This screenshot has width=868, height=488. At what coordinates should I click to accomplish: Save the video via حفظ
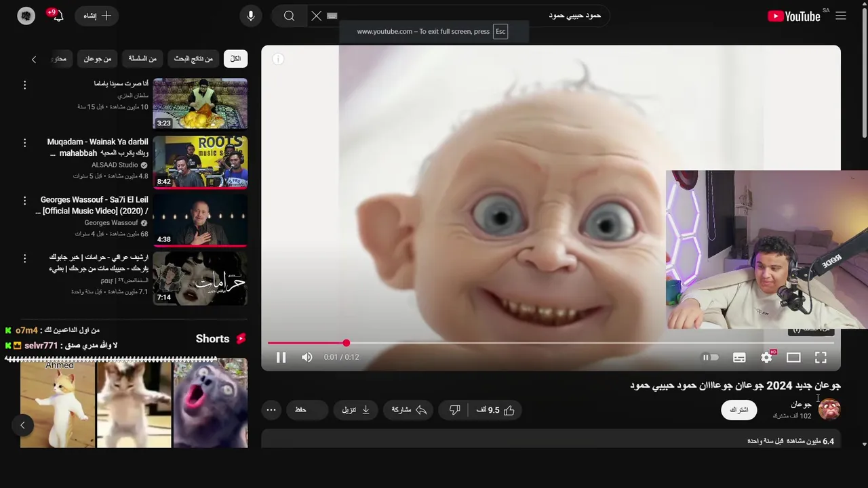tap(307, 410)
